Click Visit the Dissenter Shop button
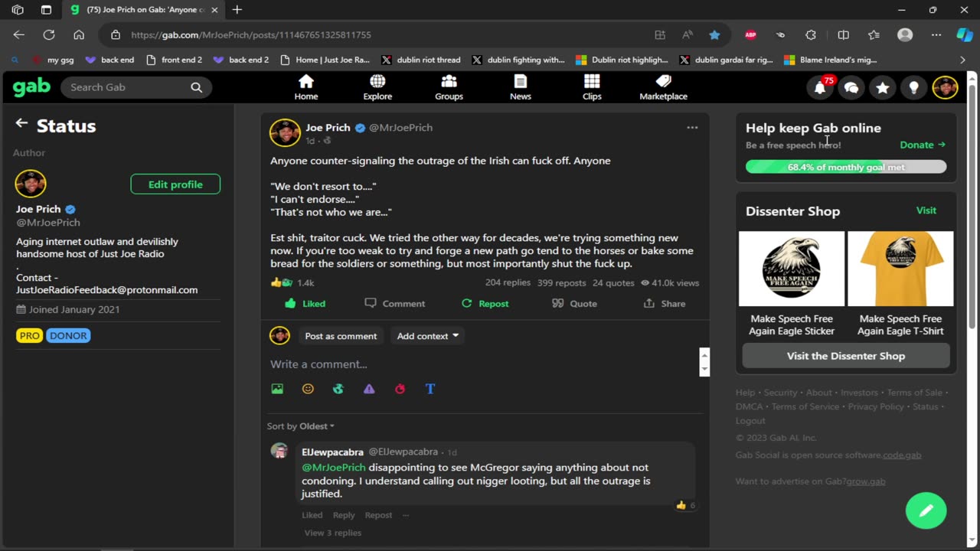The image size is (980, 551). 846,356
